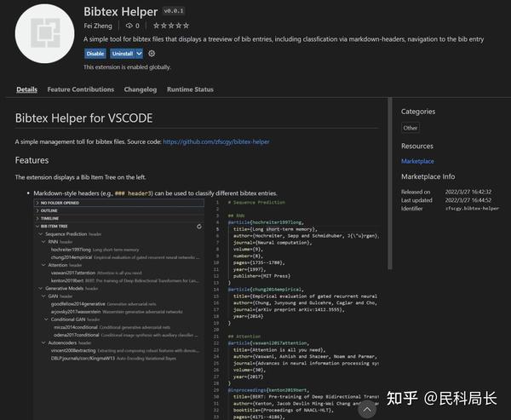The height and width of the screenshot is (420, 511).
Task: Switch to the Details tab
Action: coord(26,89)
